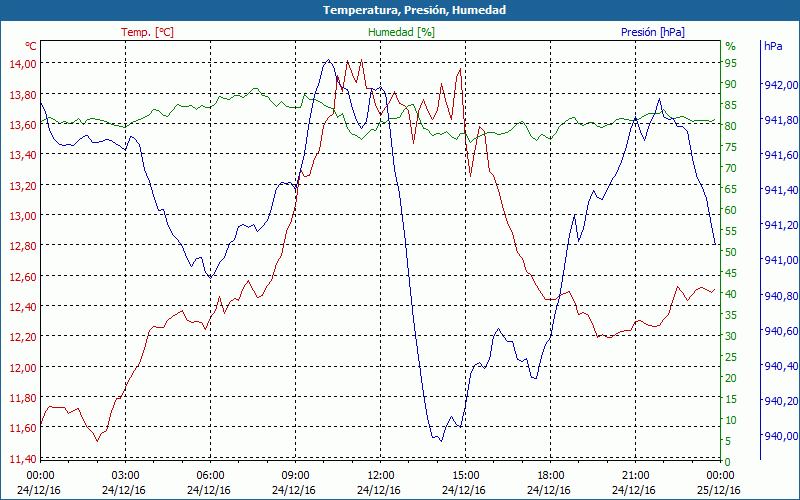
Task: Click the 940,00 pressure axis value
Action: pyautogui.click(x=781, y=436)
